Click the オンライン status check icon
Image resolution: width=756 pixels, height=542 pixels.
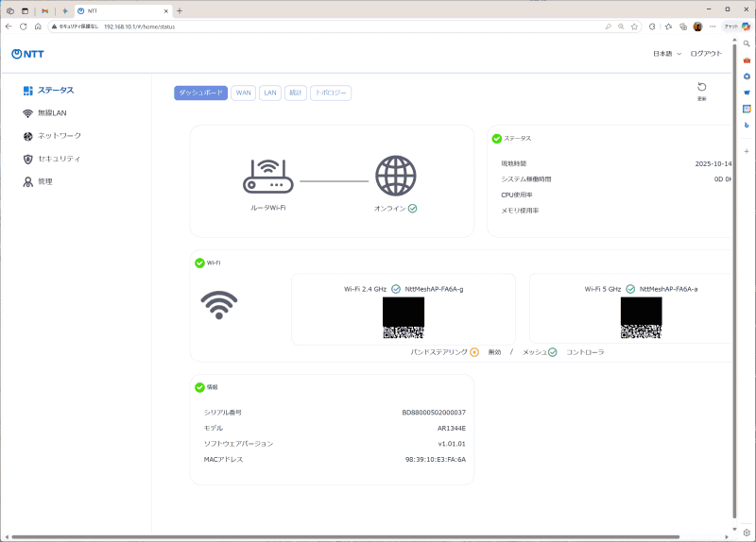pos(413,208)
